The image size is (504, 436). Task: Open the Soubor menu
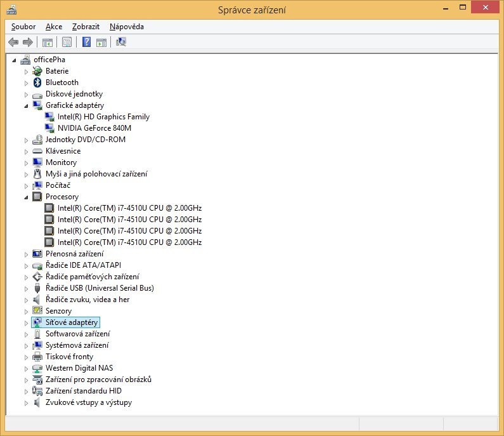[x=23, y=27]
